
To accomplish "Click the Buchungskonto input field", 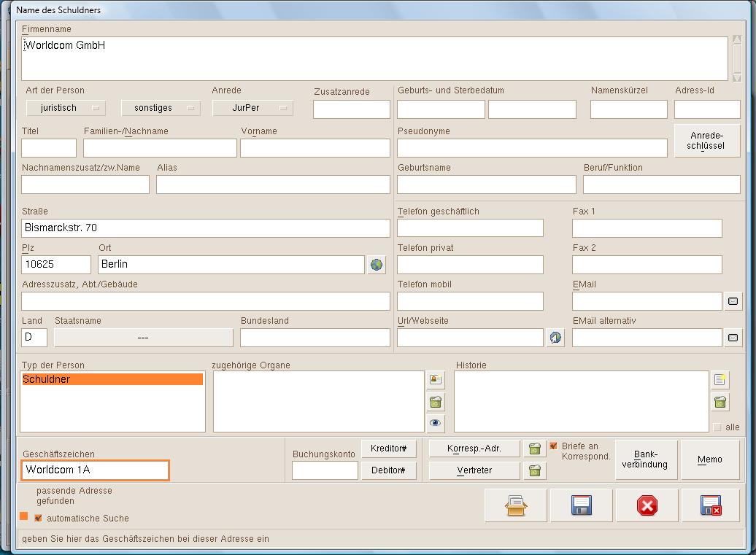I will (x=325, y=470).
